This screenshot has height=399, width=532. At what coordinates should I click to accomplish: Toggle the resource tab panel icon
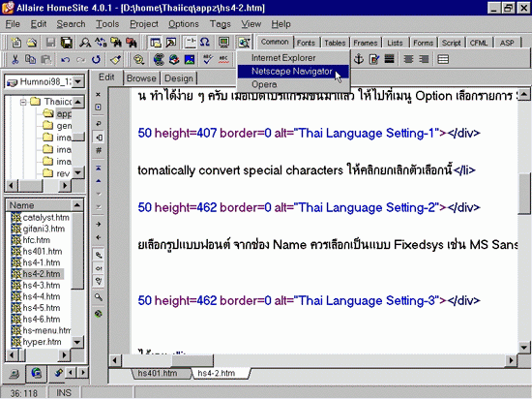[156, 43]
